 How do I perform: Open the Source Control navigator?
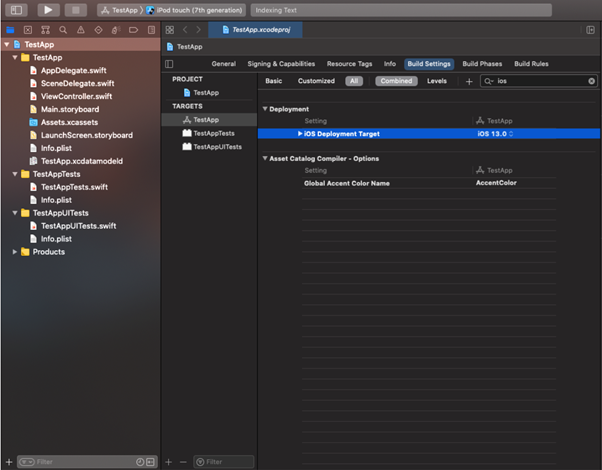(x=28, y=30)
